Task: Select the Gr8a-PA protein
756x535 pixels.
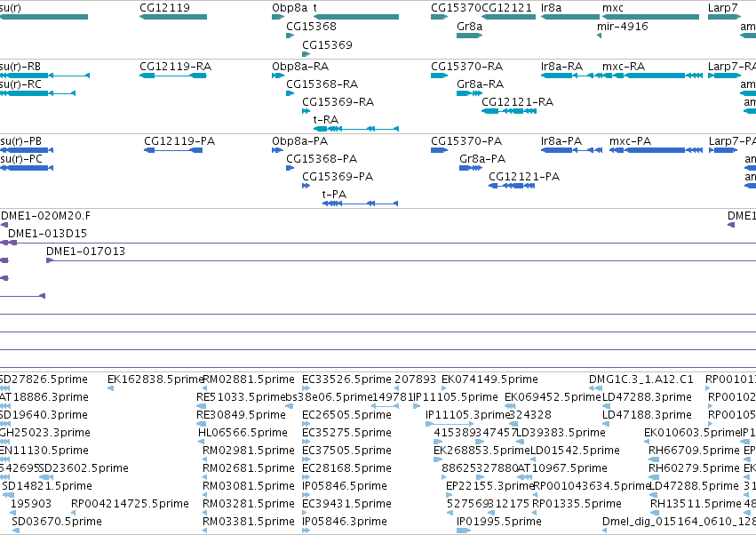Action: [x=471, y=168]
